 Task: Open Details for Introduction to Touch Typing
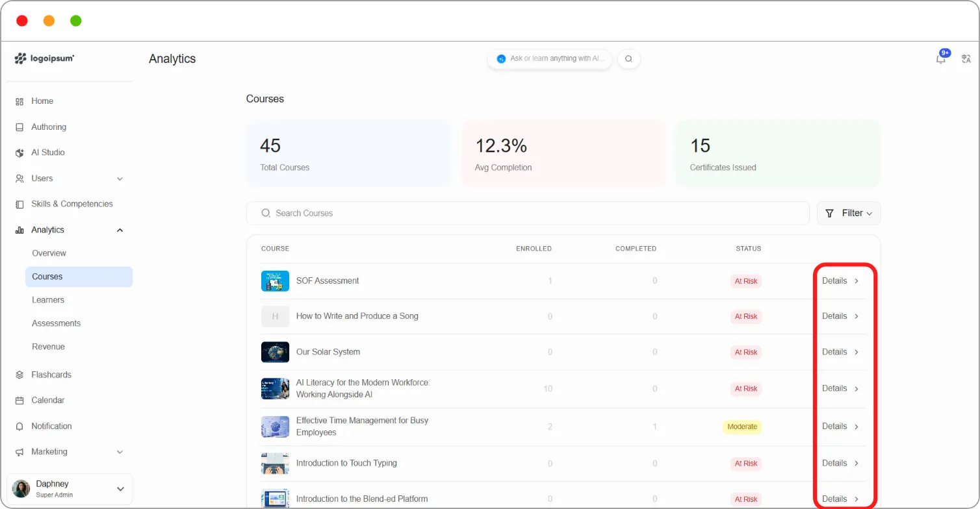pos(840,464)
